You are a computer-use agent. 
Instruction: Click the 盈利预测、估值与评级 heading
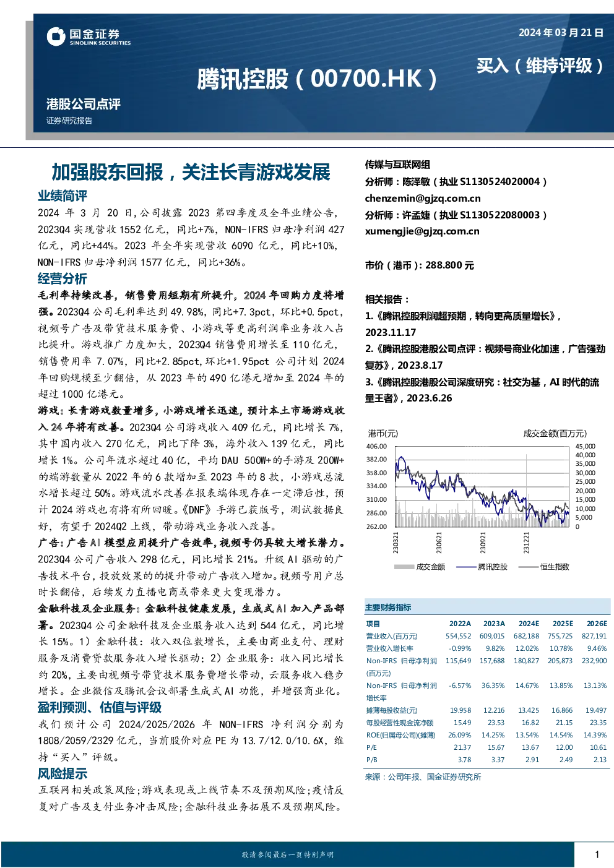[x=100, y=707]
